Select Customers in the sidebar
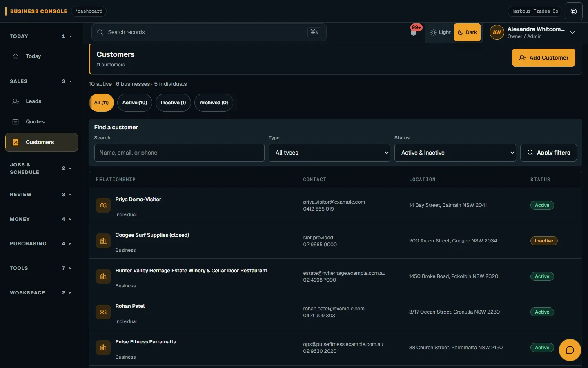This screenshot has width=588, height=368. click(41, 142)
